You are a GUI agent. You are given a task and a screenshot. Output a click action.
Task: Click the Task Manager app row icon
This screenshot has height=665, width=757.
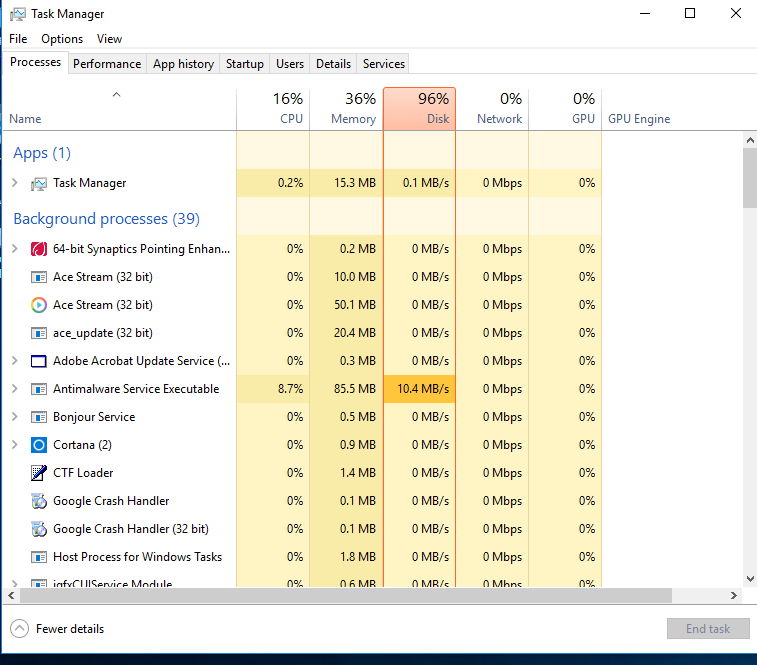pyautogui.click(x=39, y=184)
